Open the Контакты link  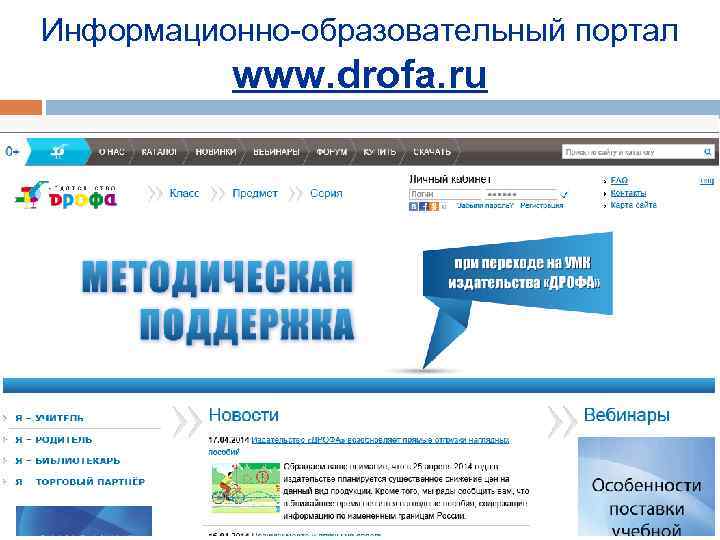pos(628,193)
